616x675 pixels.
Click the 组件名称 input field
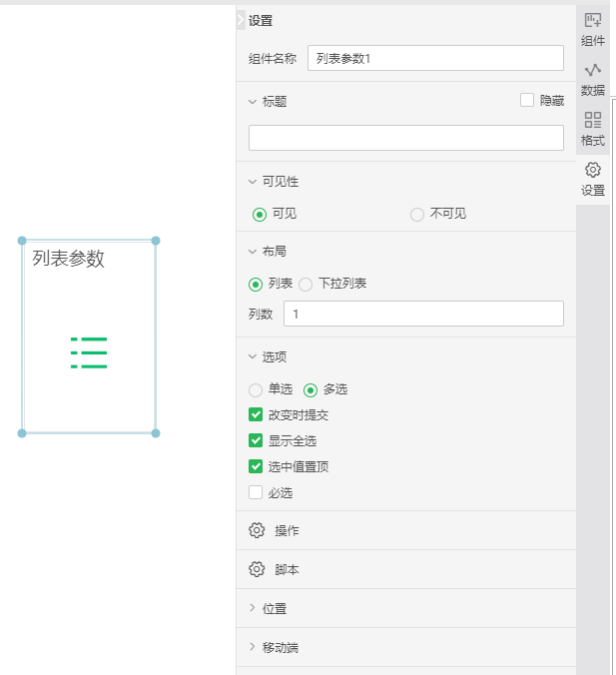435,58
